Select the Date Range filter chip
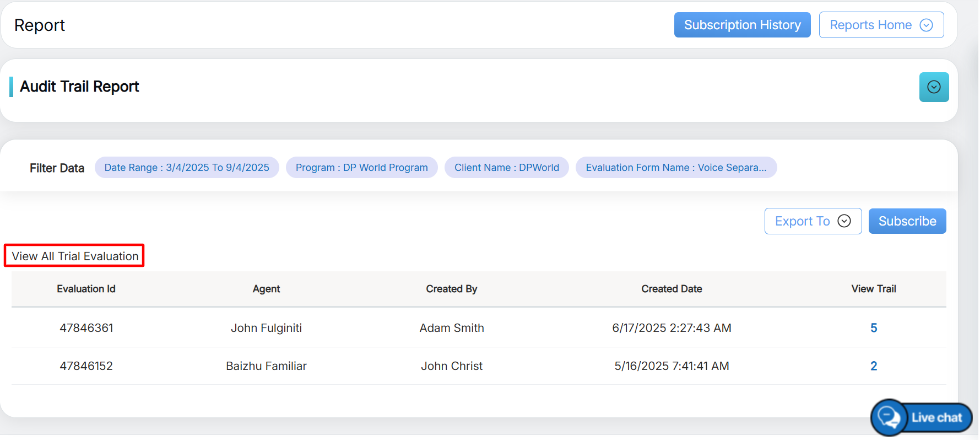The width and height of the screenshot is (980, 440). 187,168
